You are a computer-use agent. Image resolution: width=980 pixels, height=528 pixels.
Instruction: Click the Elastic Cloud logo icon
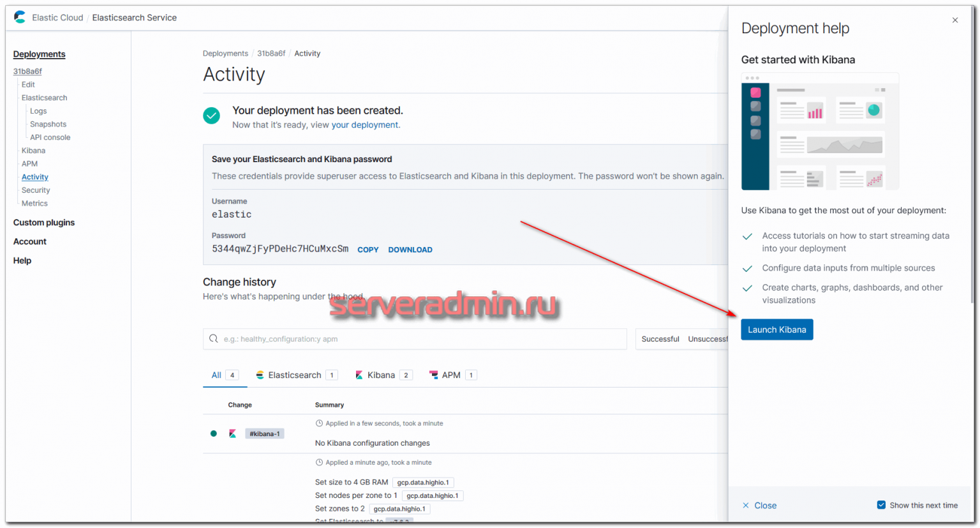(20, 17)
